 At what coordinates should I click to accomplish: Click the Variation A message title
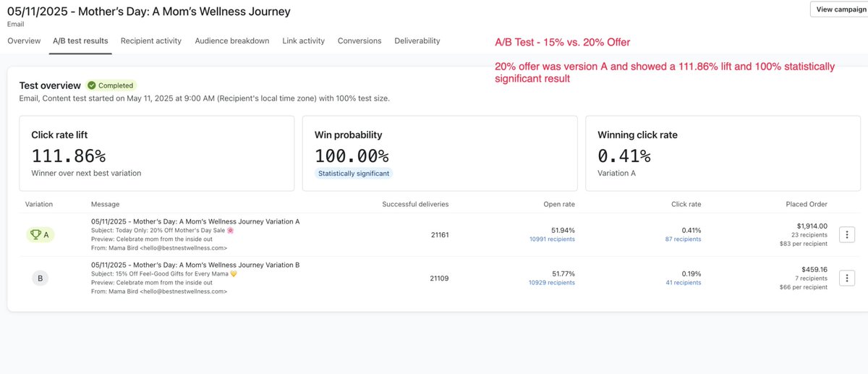point(195,221)
